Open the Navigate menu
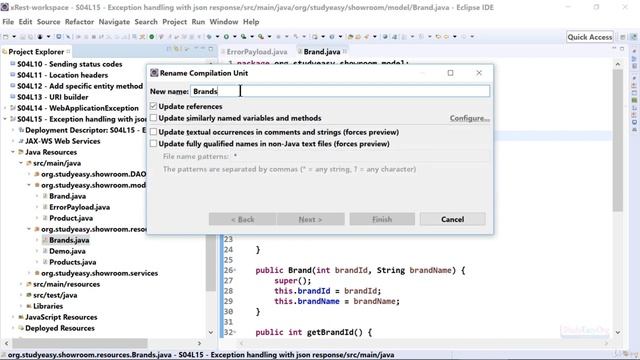Screen dimensions: 640x360 click(x=114, y=22)
